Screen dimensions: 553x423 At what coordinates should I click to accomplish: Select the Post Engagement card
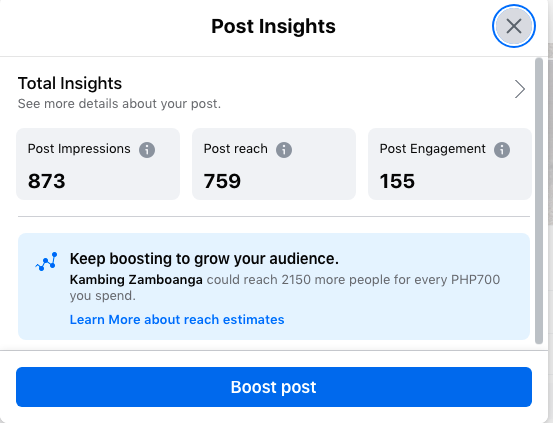click(x=450, y=164)
